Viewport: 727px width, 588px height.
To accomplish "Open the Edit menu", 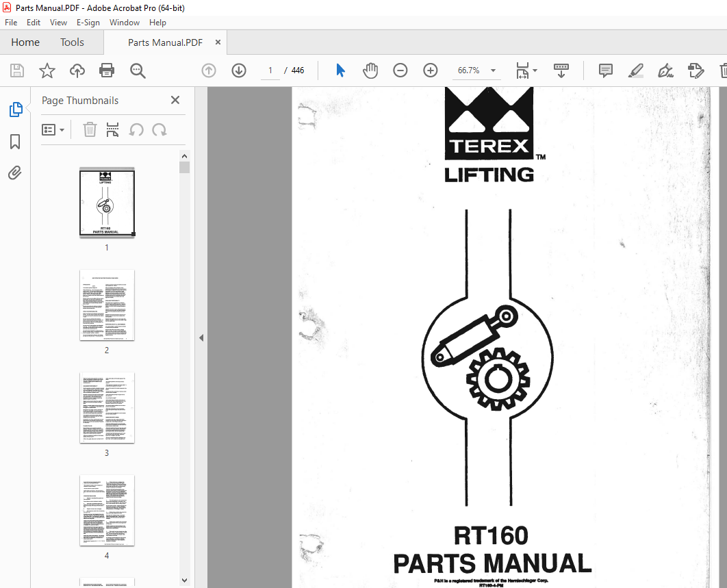I will click(x=34, y=23).
